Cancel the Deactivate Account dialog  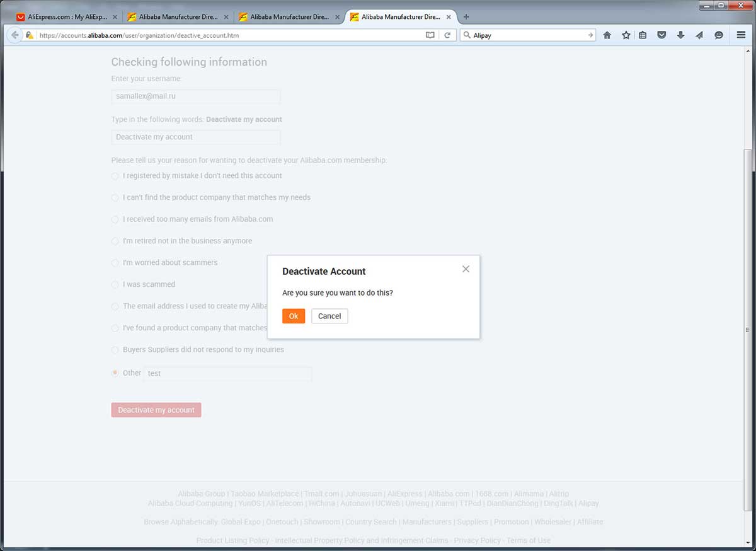click(x=329, y=316)
